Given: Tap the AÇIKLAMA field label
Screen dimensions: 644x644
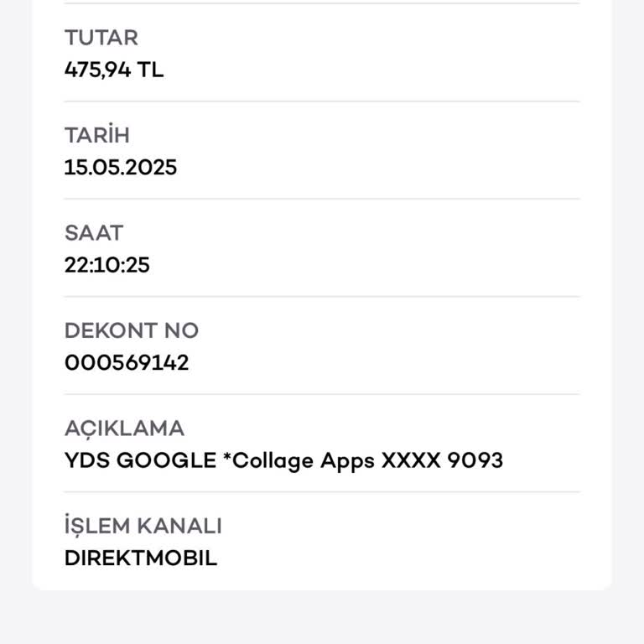Looking at the screenshot, I should [x=124, y=428].
